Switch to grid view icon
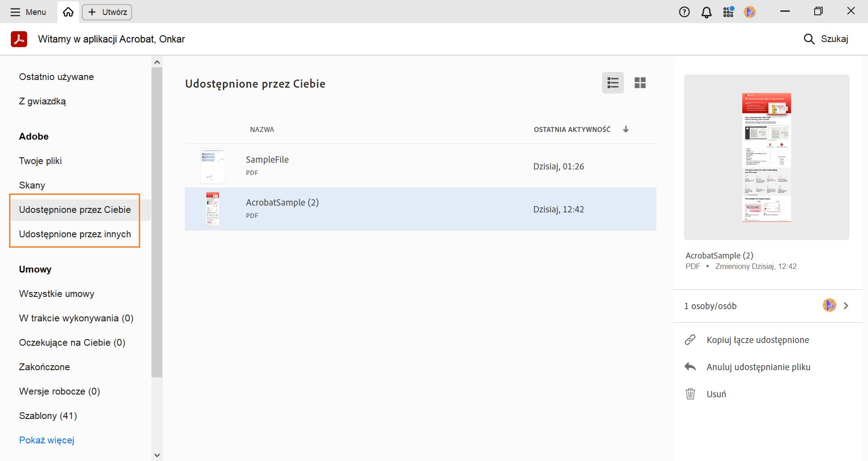The image size is (868, 461). pos(640,83)
